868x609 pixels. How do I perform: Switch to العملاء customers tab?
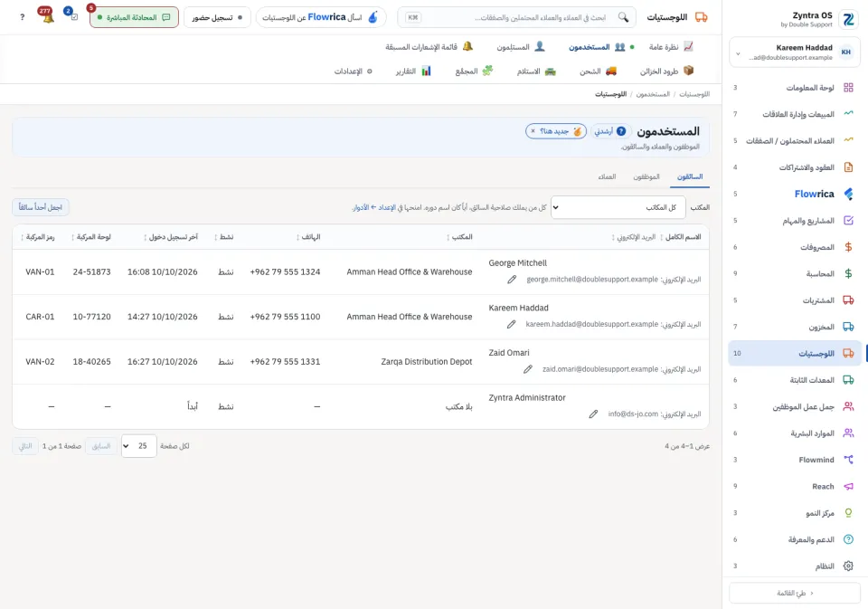tap(607, 176)
